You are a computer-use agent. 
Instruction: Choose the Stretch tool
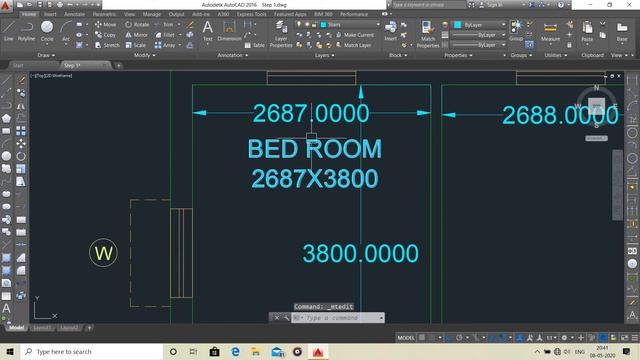point(107,45)
